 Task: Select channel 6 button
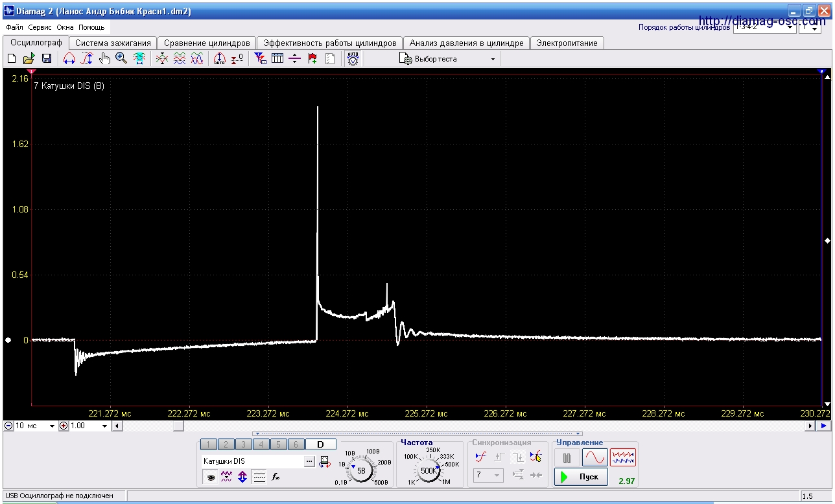[x=296, y=444]
